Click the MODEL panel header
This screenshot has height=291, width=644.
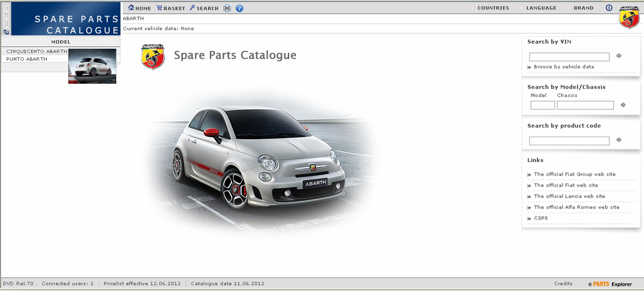61,42
